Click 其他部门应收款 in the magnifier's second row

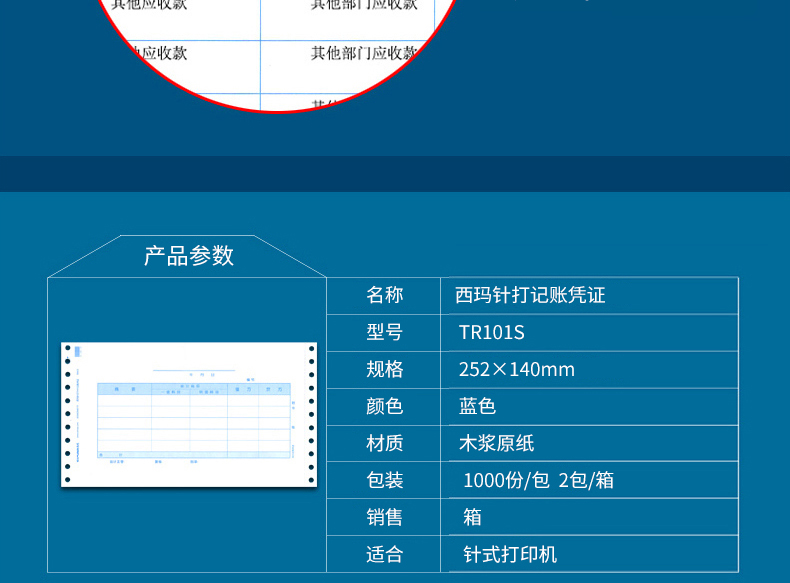(364, 53)
